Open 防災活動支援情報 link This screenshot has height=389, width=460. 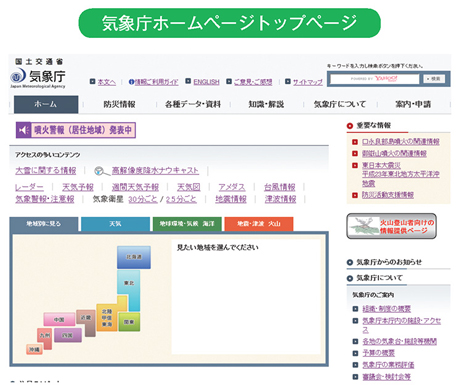388,195
